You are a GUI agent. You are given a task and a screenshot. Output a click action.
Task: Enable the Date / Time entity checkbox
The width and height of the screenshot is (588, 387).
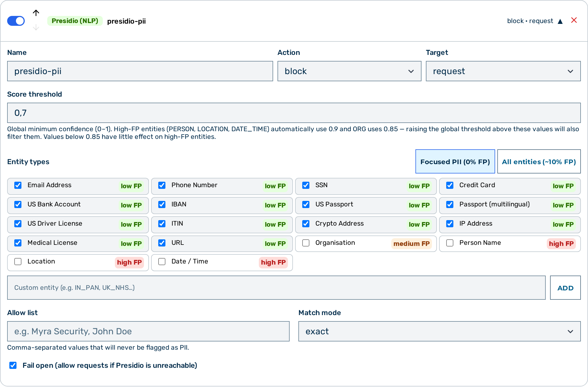(162, 262)
